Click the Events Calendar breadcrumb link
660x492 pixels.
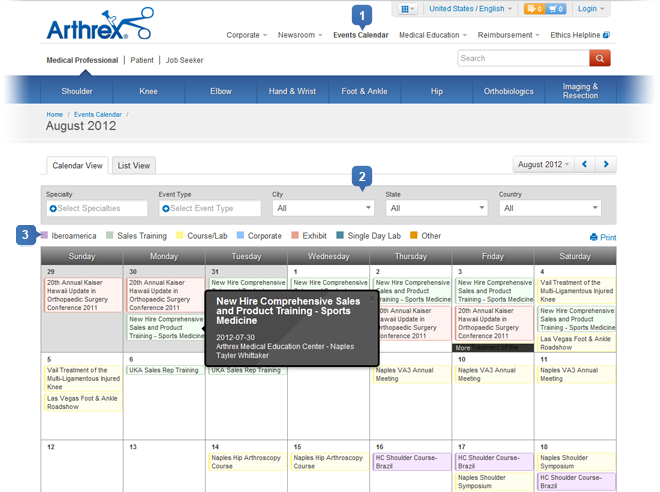[98, 114]
